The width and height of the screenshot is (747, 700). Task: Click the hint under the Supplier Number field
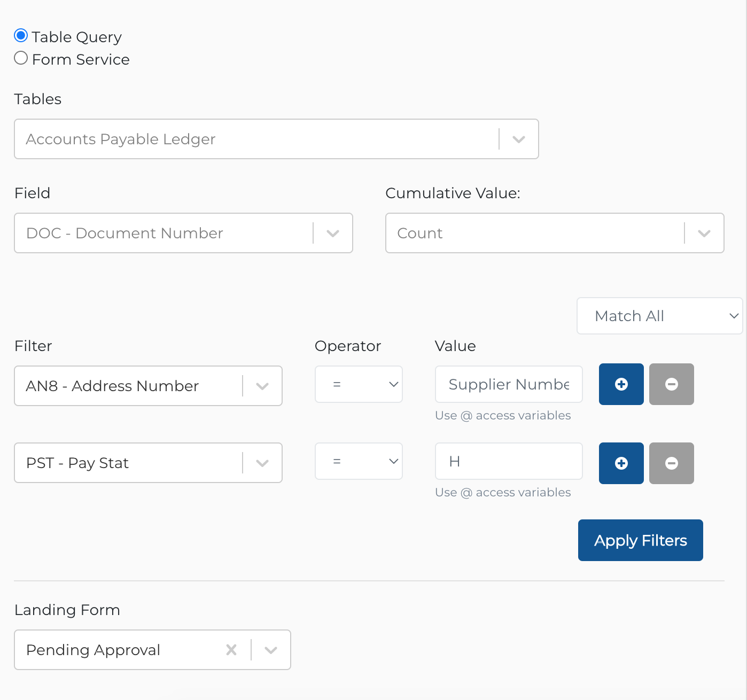pyautogui.click(x=503, y=415)
